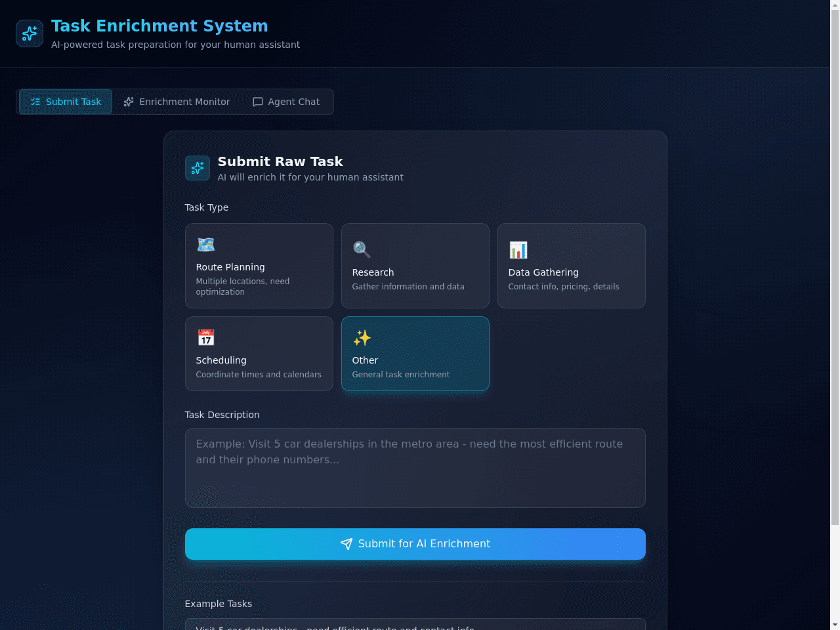
Task: Click the scrollbar up arrow
Action: 835,5
